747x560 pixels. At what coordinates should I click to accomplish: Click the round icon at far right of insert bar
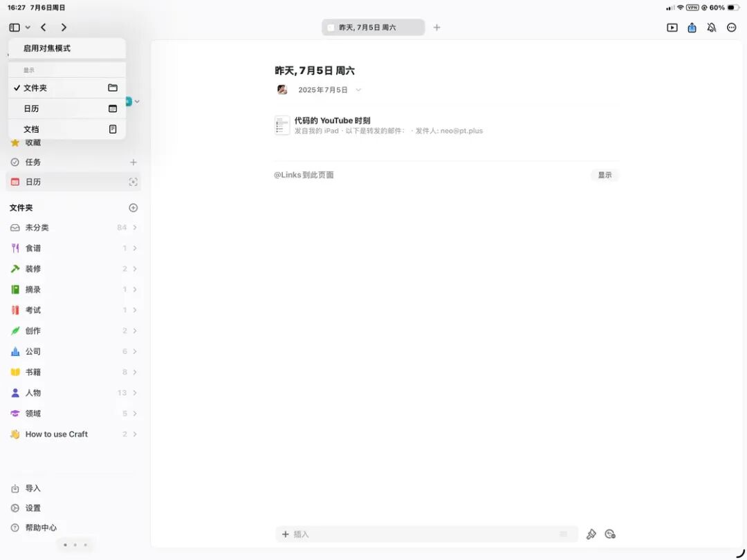(x=610, y=534)
